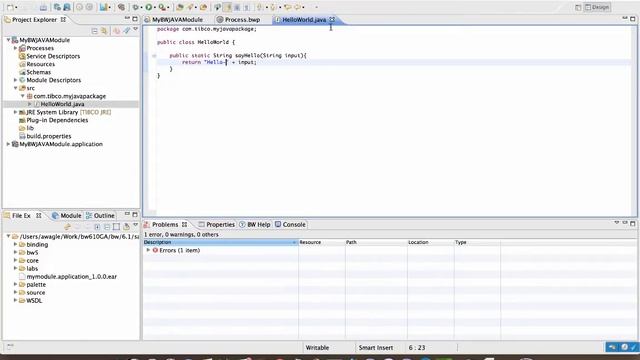The width and height of the screenshot is (640, 360).
Task: Click the rightmost status bar icon
Action: (x=634, y=347)
